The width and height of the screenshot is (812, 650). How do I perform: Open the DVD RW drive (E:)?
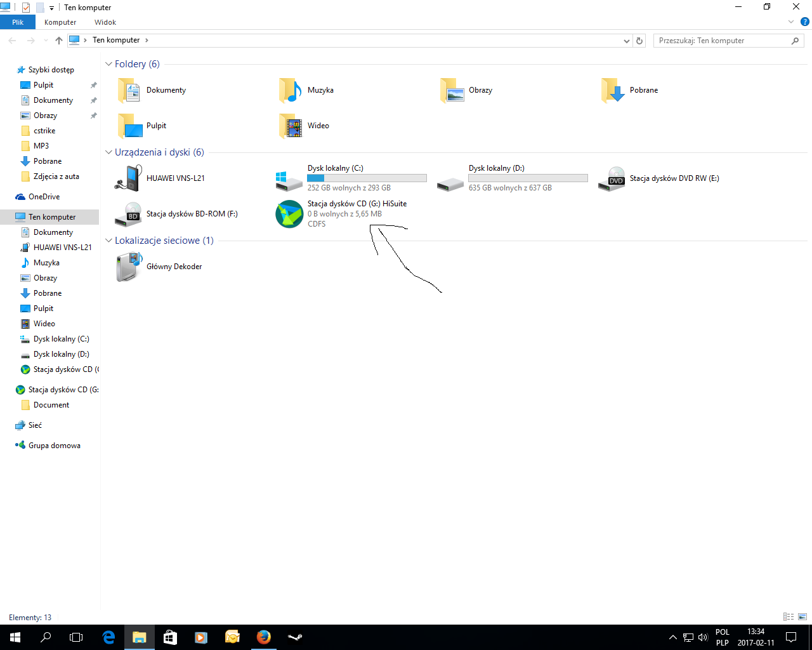(x=612, y=178)
